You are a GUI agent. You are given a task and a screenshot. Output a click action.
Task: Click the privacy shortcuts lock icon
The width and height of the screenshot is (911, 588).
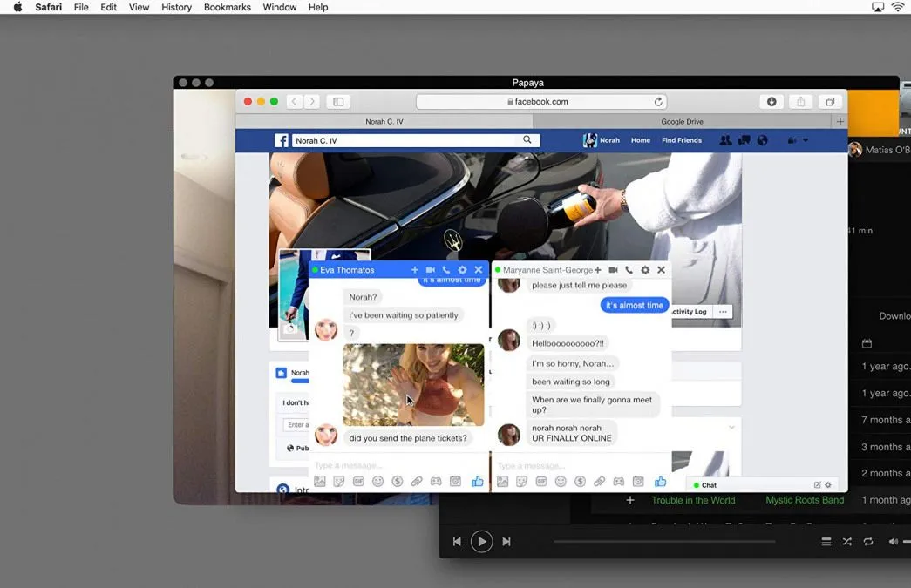[792, 140]
